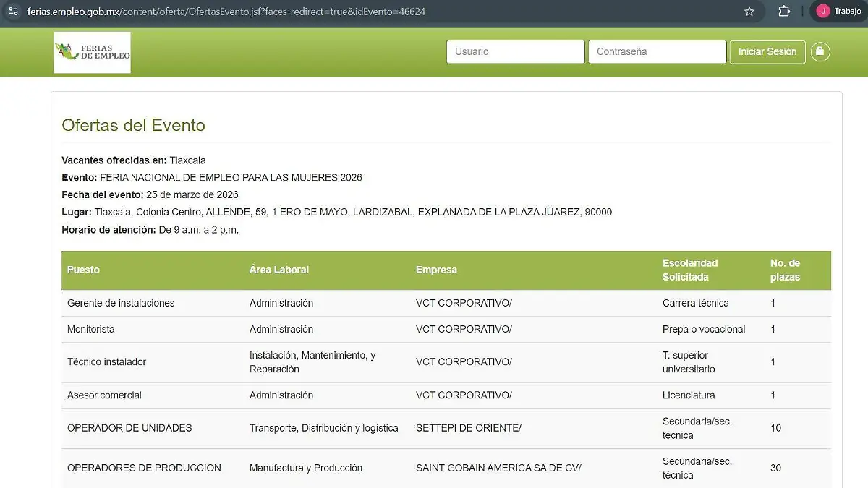Bookmark this page with the star icon
The width and height of the screenshot is (868, 488).
[749, 12]
